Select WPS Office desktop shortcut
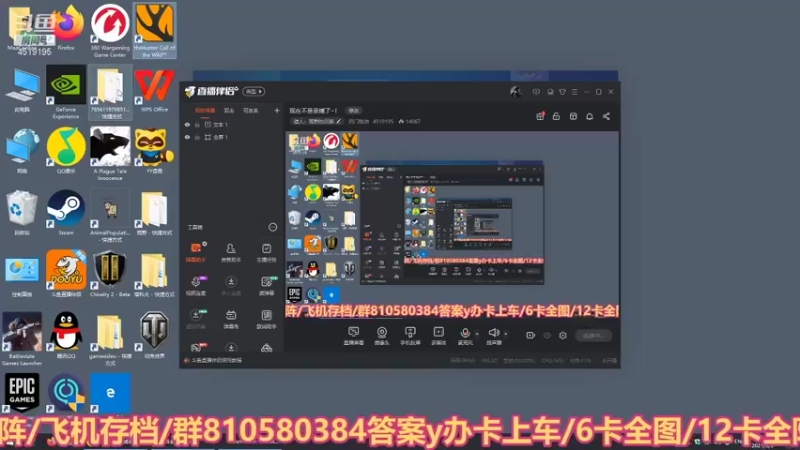800x450 pixels. pyautogui.click(x=154, y=91)
